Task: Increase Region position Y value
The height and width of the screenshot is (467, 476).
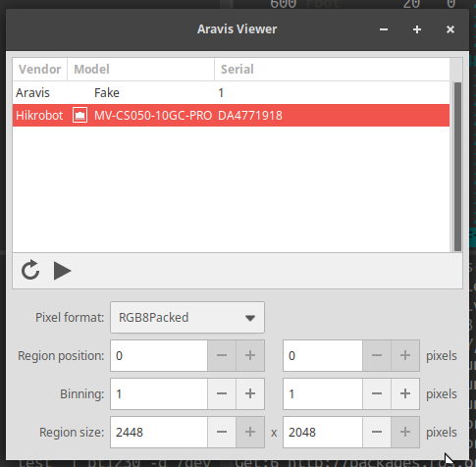Action: click(405, 356)
